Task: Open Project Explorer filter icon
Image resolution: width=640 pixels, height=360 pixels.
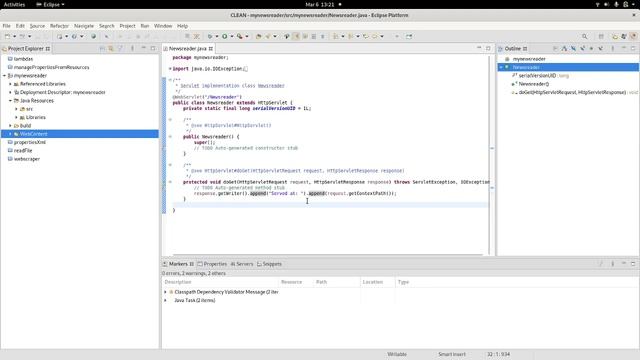Action: (x=120, y=48)
